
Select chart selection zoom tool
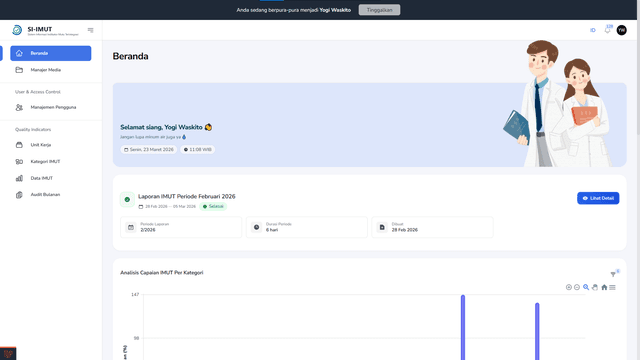point(586,287)
